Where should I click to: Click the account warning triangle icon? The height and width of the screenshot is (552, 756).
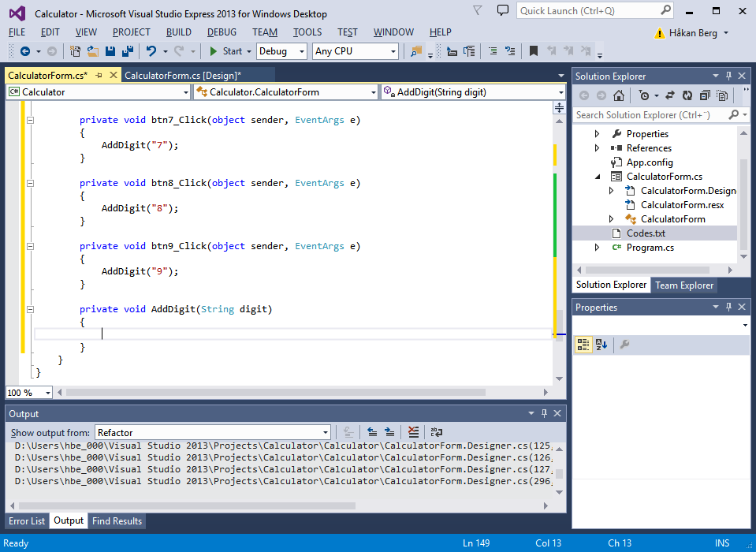[x=659, y=33]
